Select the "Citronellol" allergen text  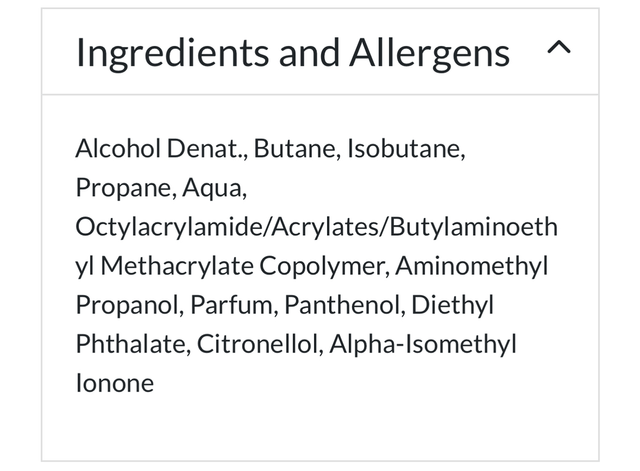pyautogui.click(x=258, y=345)
